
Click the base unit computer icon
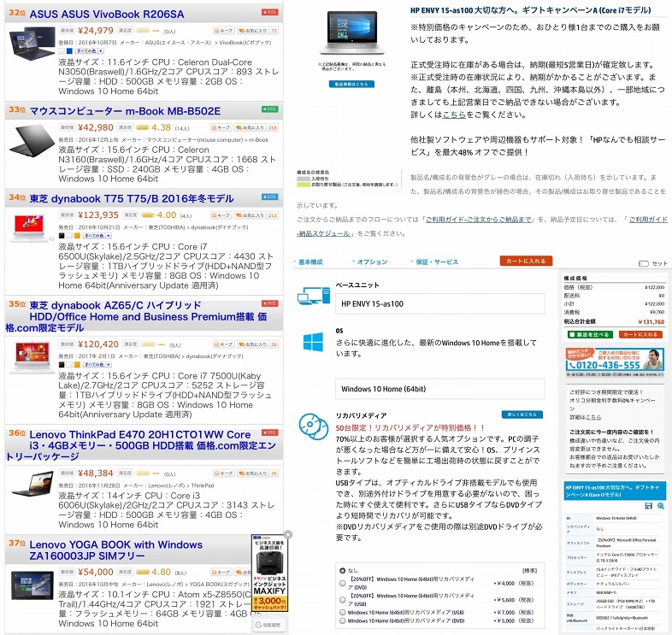[313, 296]
